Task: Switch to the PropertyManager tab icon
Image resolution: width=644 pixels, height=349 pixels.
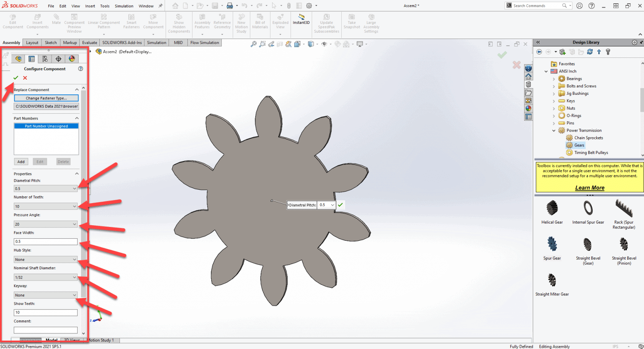Action: pos(31,59)
